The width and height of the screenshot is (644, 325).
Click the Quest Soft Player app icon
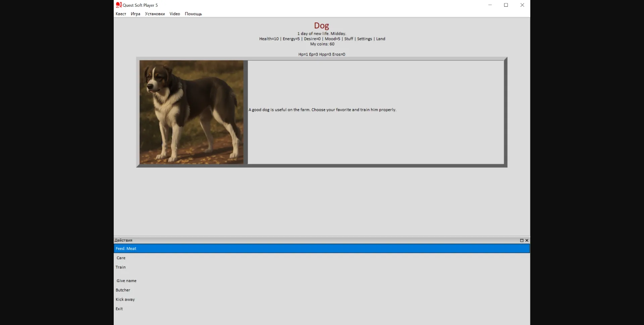coord(118,5)
